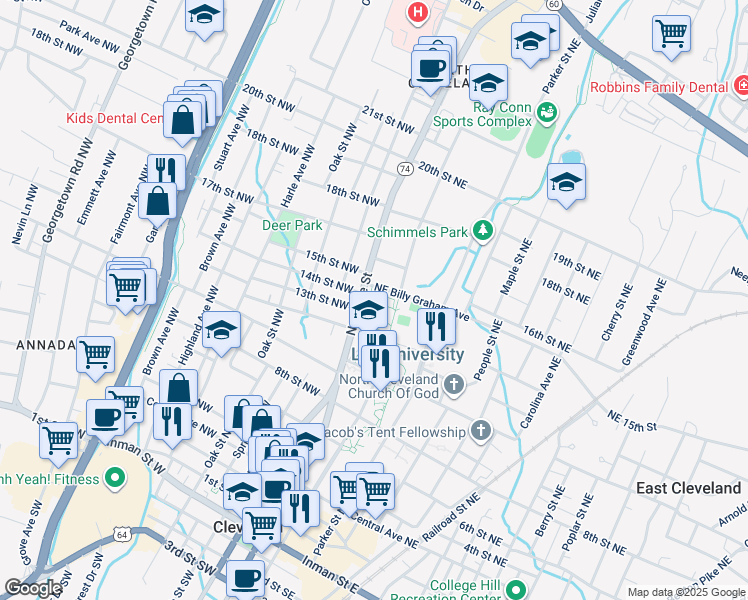The image size is (748, 600).
Task: Open the North Cleveland Church of God marker
Action: tap(454, 384)
